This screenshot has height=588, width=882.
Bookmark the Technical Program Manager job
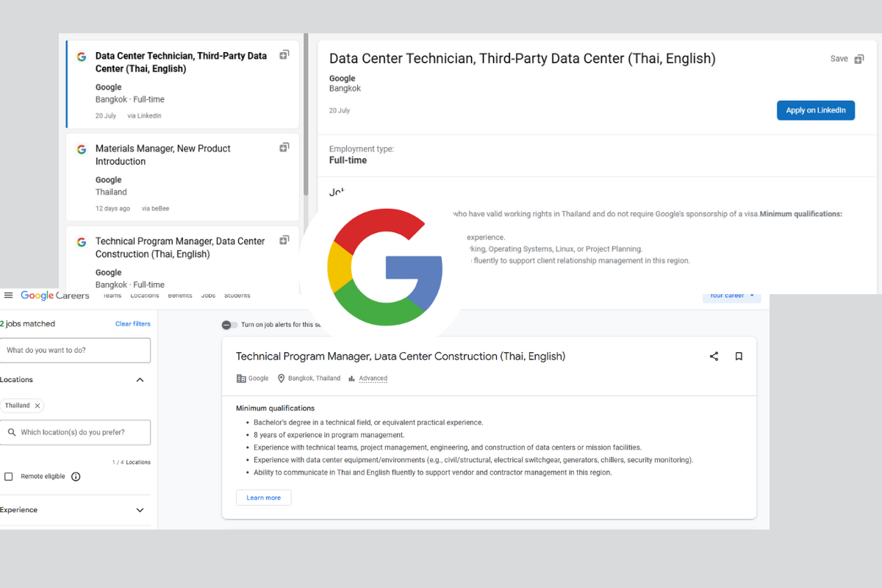click(x=739, y=356)
